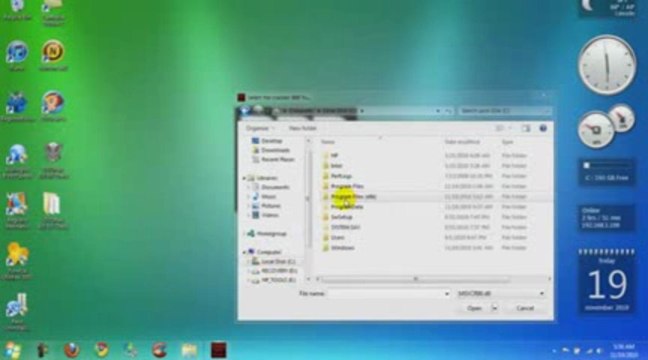The height and width of the screenshot is (360, 648).
Task: Toggle the preview pane icon in the dialog toolbar
Action: 526,129
